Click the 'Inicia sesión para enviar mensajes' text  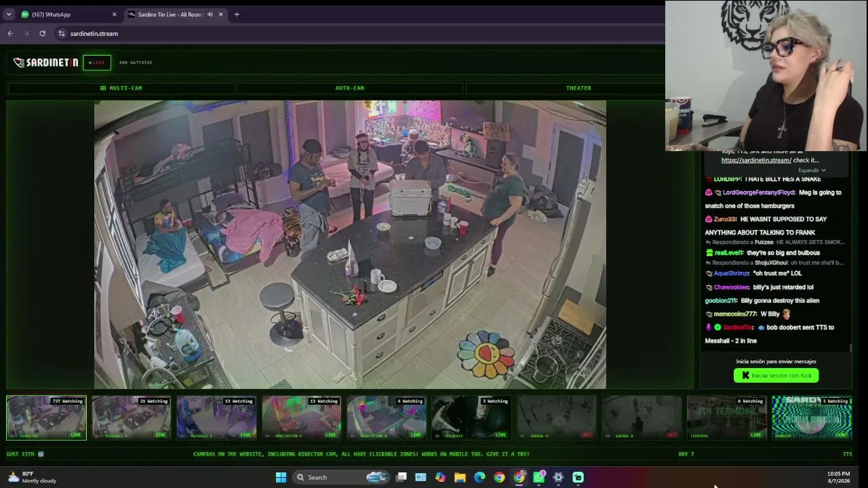click(x=776, y=362)
